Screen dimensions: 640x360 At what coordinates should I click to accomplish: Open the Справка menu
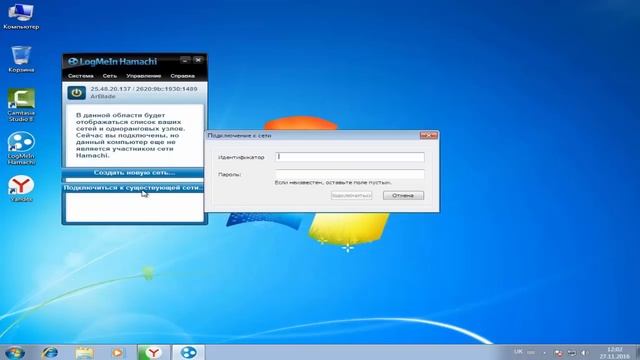click(x=182, y=76)
